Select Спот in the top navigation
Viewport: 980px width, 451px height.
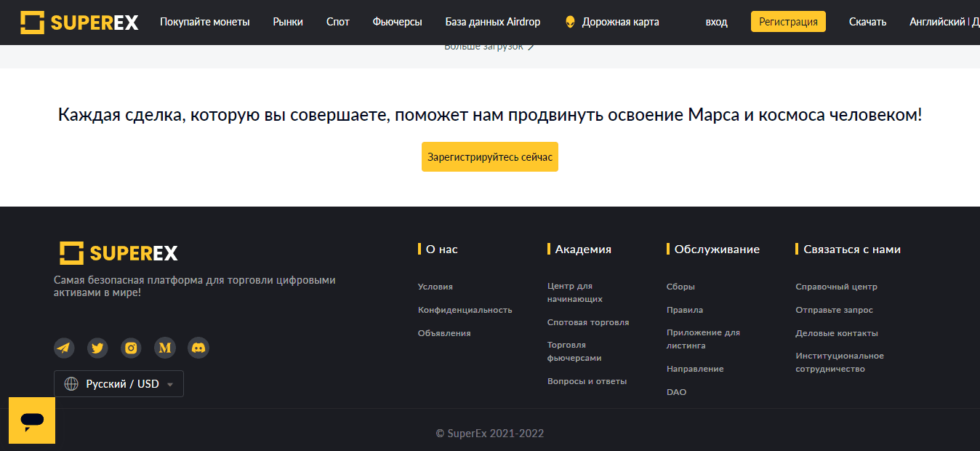coord(338,22)
